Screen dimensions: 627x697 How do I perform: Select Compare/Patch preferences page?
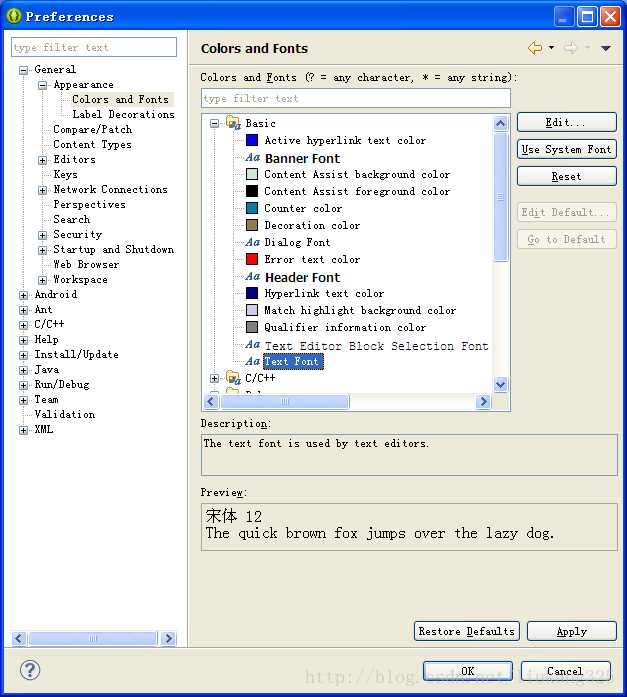pyautogui.click(x=92, y=129)
